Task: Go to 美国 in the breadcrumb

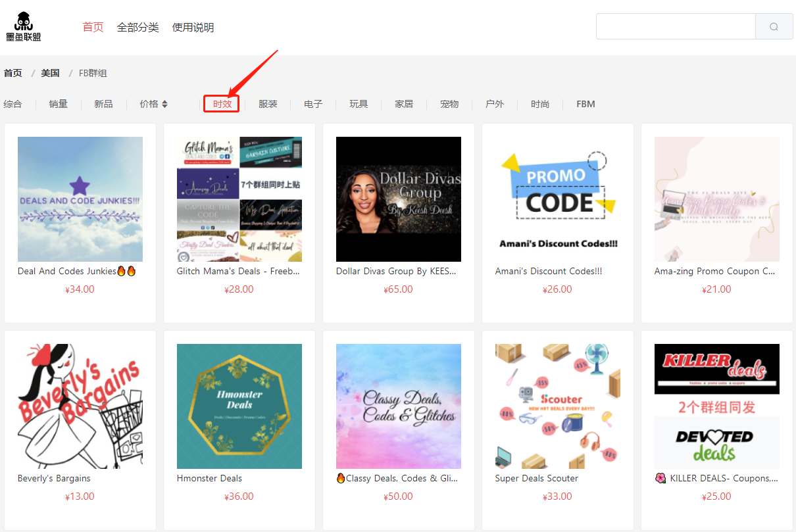Action: [x=51, y=73]
